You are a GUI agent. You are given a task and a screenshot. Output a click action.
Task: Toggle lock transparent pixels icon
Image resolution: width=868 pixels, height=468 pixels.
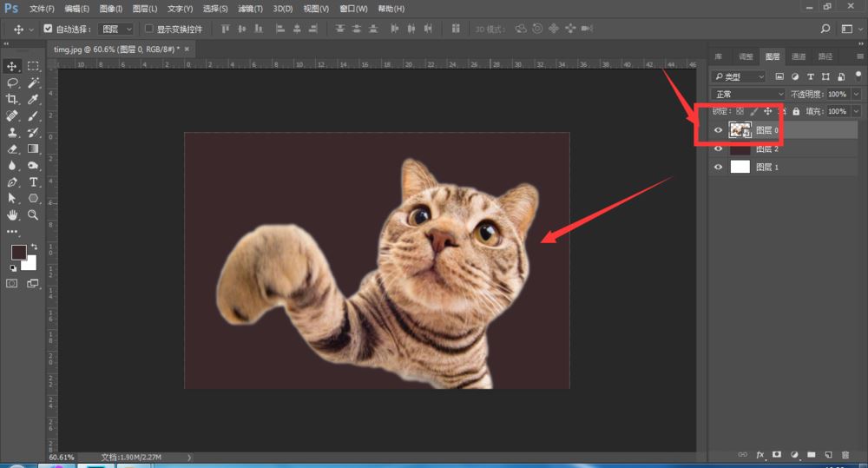[x=740, y=111]
